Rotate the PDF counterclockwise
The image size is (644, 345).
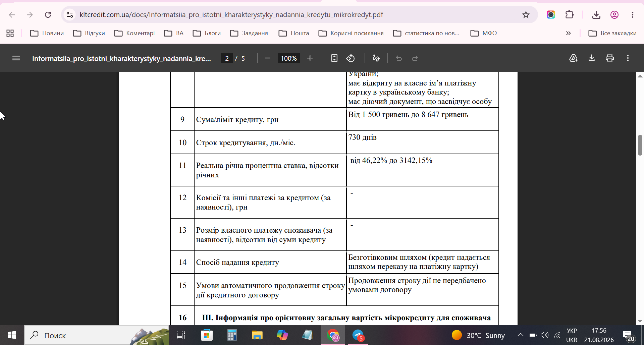click(x=351, y=58)
